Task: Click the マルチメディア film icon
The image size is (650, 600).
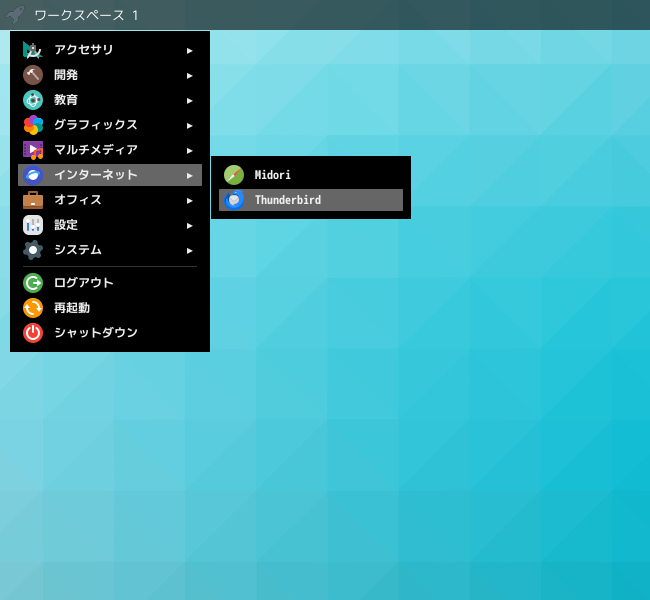Action: pos(33,150)
